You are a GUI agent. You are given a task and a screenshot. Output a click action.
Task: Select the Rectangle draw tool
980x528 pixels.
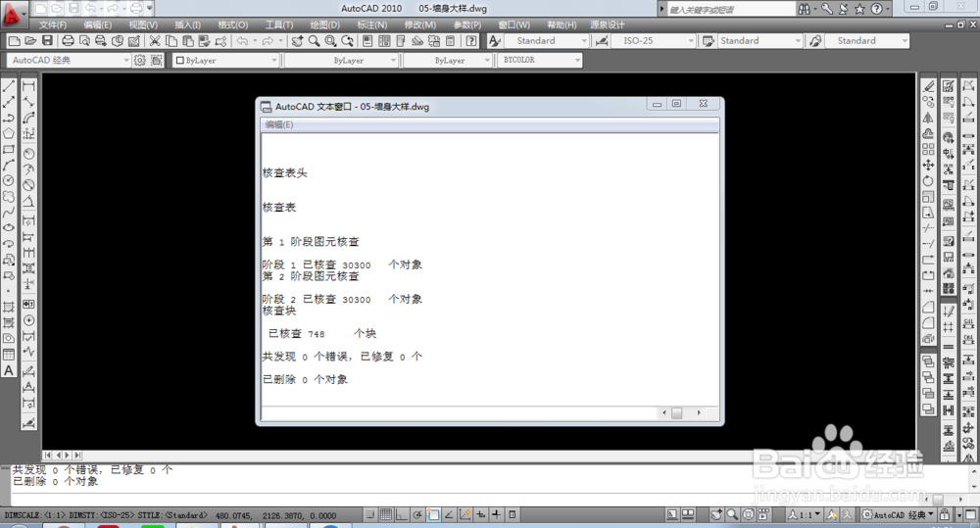point(9,149)
